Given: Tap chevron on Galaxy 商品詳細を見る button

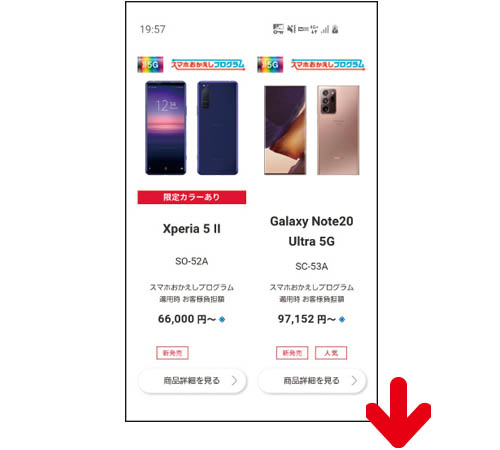Looking at the screenshot, I should (354, 380).
